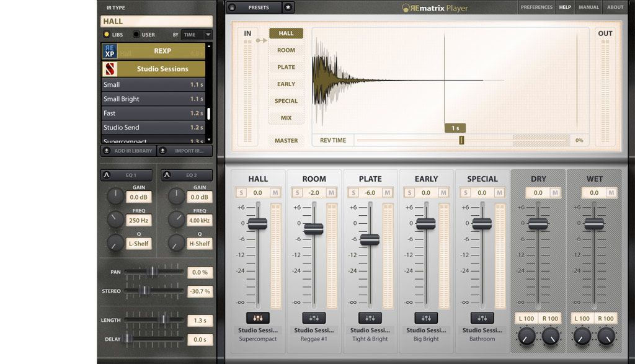The image size is (635, 364).
Task: Select the SPECIAL tab in display
Action: point(286,101)
